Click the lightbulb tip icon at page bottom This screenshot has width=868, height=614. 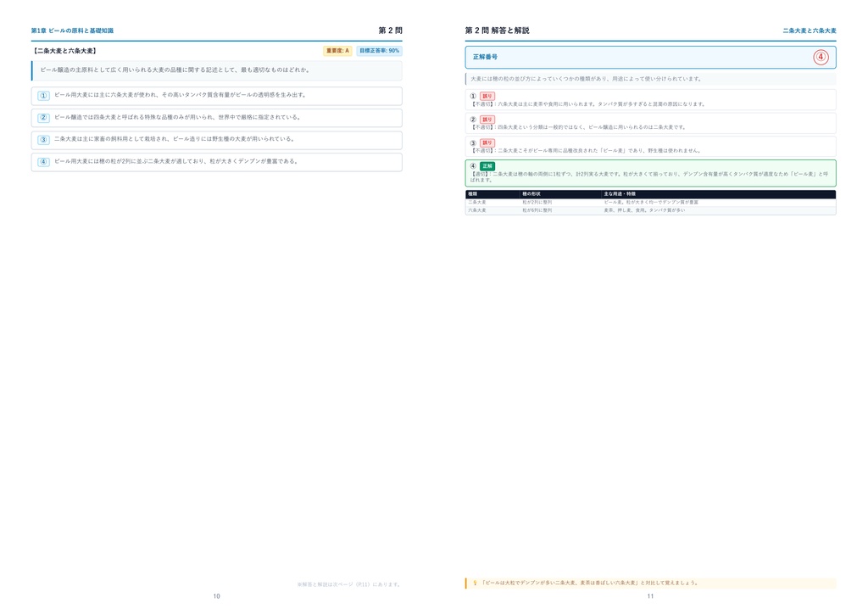[475, 583]
